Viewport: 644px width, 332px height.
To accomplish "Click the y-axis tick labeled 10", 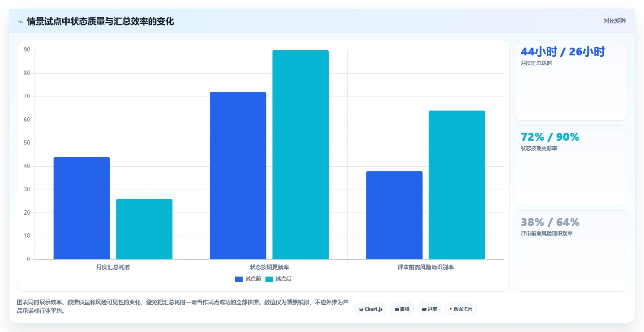I will 27,236.
